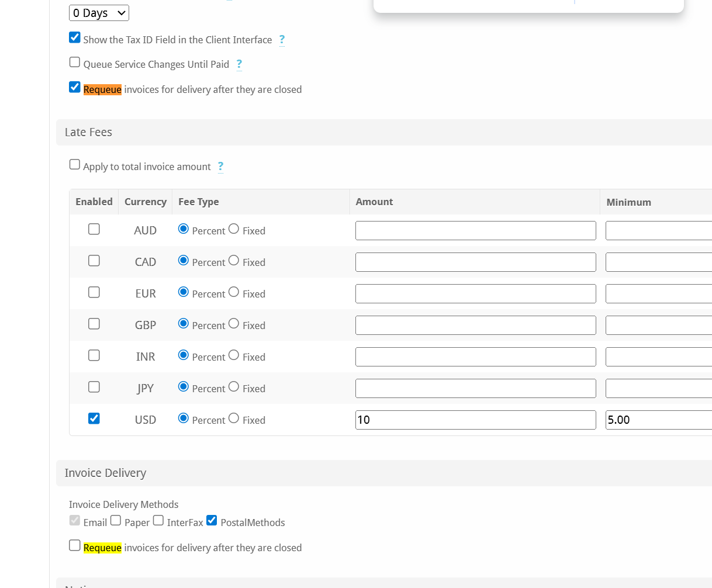Viewport: 712px width, 588px height.
Task: Check the InterFax delivery method
Action: [158, 521]
